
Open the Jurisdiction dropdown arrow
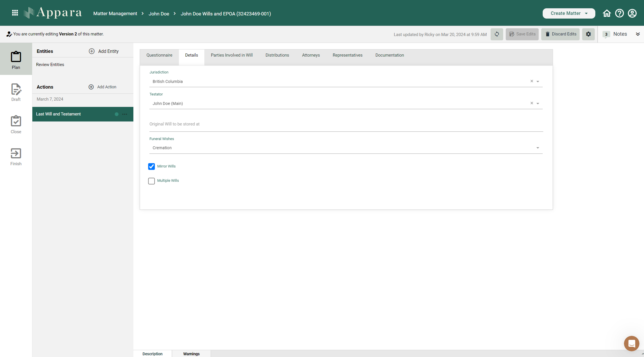coord(538,81)
